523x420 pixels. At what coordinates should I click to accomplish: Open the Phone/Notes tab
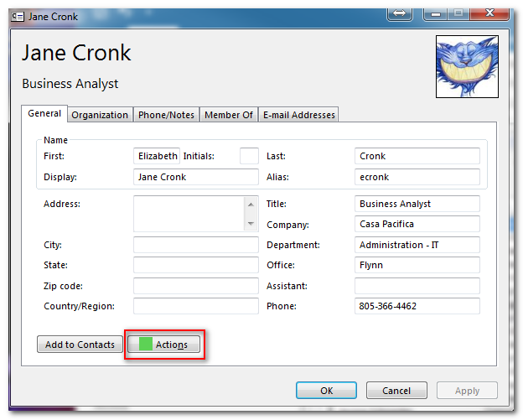point(166,115)
